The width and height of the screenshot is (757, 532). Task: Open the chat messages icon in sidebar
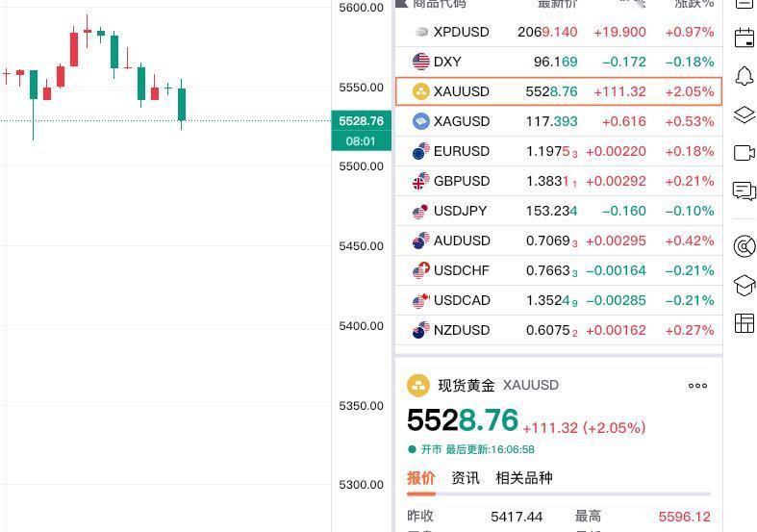coord(744,190)
